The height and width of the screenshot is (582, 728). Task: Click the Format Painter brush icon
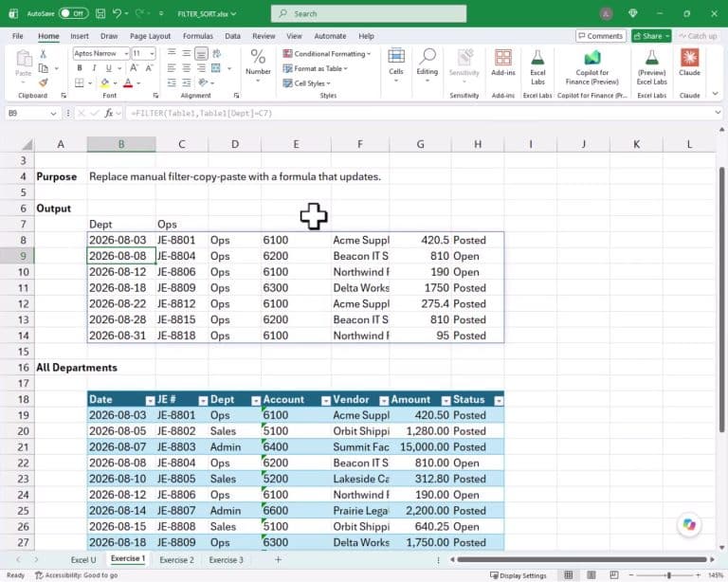pos(44,82)
